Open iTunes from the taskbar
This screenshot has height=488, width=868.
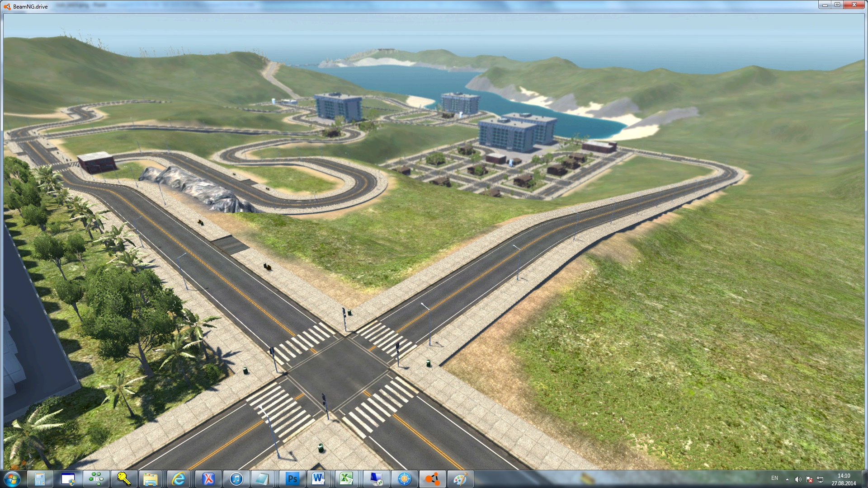[x=236, y=479]
